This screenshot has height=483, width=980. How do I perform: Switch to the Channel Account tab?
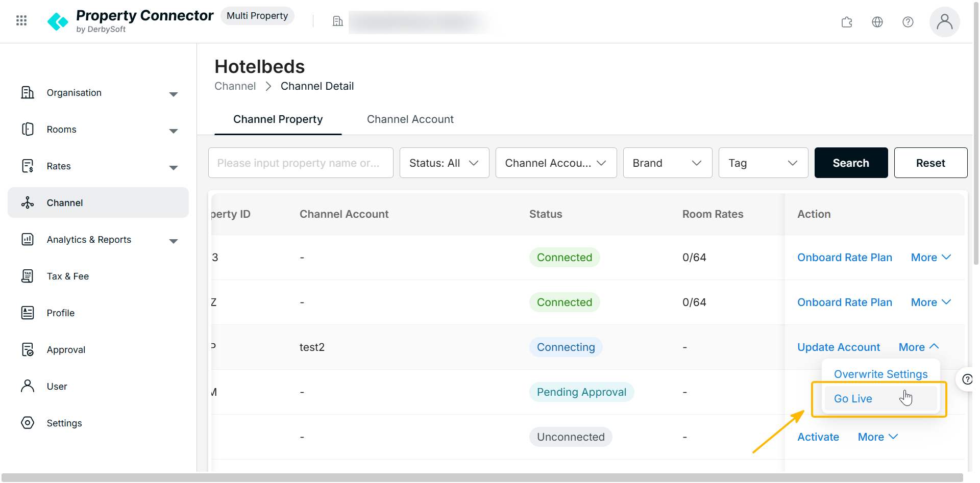click(x=410, y=119)
